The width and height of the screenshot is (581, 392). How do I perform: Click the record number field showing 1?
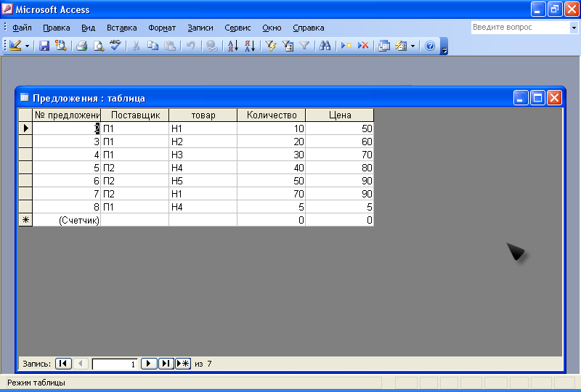(x=115, y=364)
